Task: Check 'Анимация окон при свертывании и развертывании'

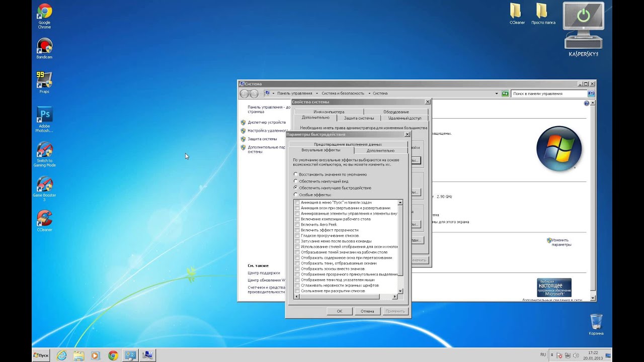Action: [297, 208]
